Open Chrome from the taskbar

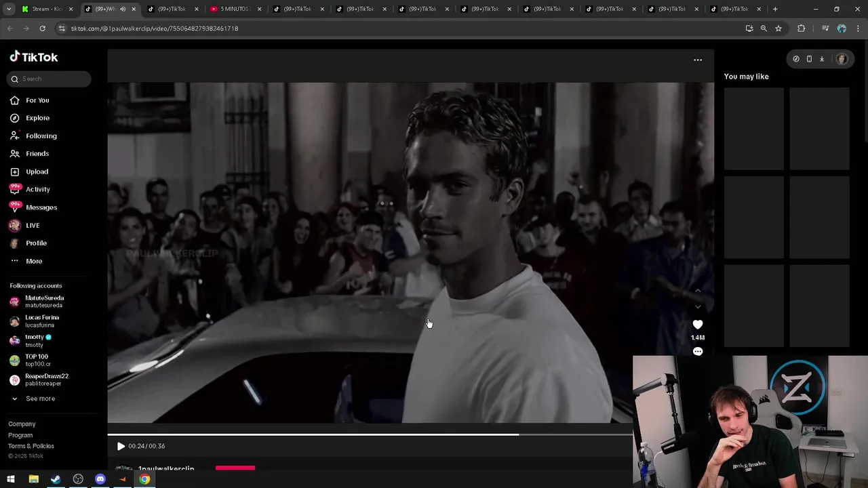144,479
